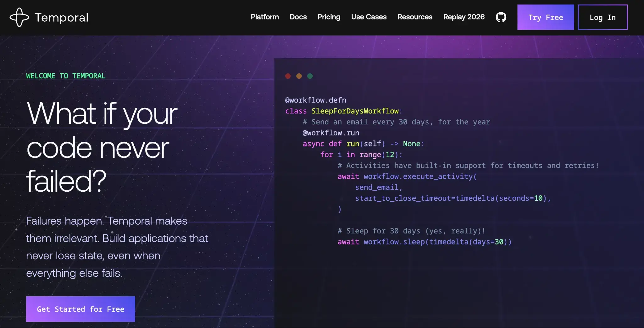Click 'class SleepForDaysWorkflow:' code line

tap(344, 111)
